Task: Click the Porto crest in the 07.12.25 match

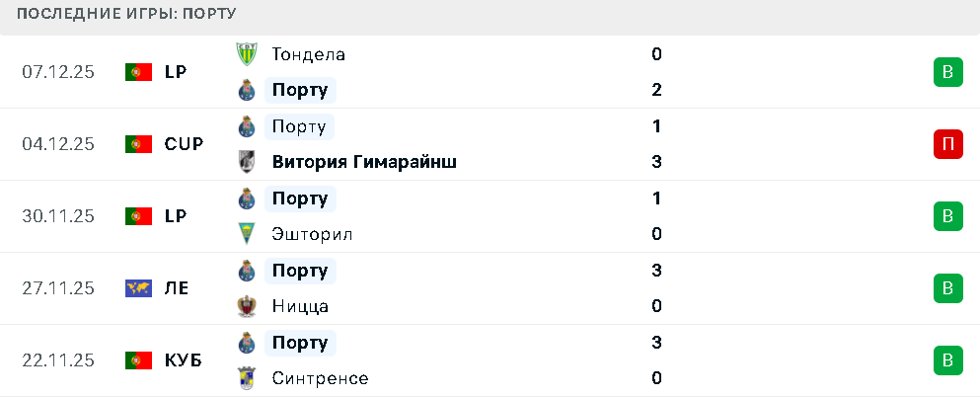Action: click(247, 90)
